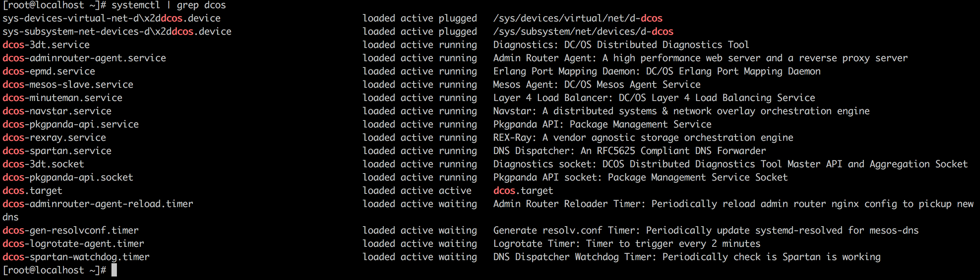Click the /sys/subsystem/net/devices/d-dcos path

tap(583, 32)
